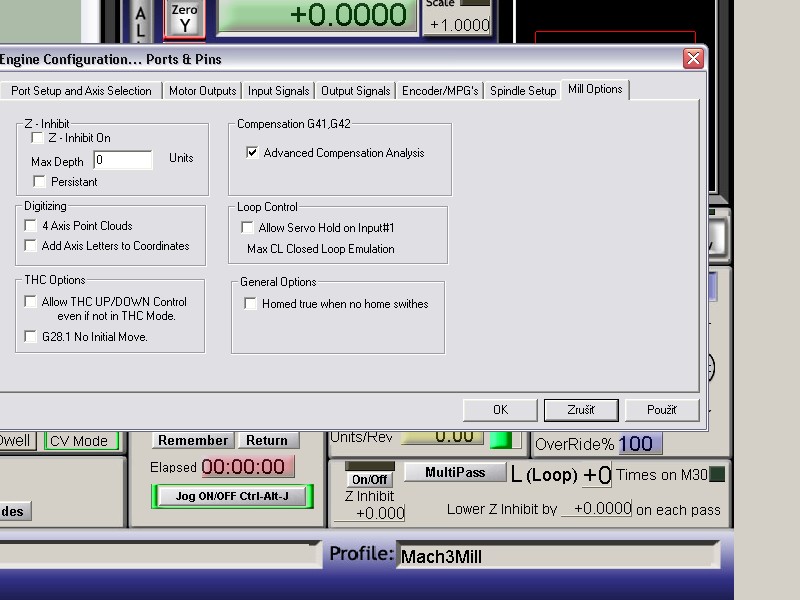
Task: Toggle G28.1 No Initial Move checkbox
Action: [31, 337]
